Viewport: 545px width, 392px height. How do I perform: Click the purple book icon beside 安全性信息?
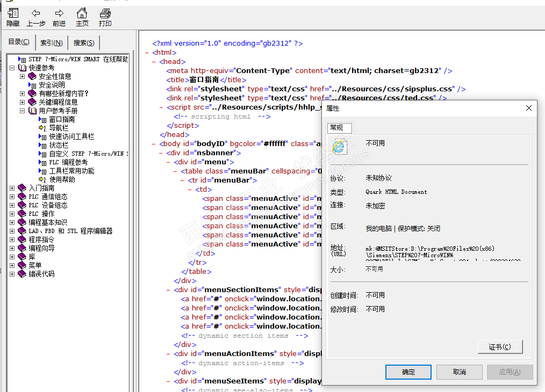32,76
